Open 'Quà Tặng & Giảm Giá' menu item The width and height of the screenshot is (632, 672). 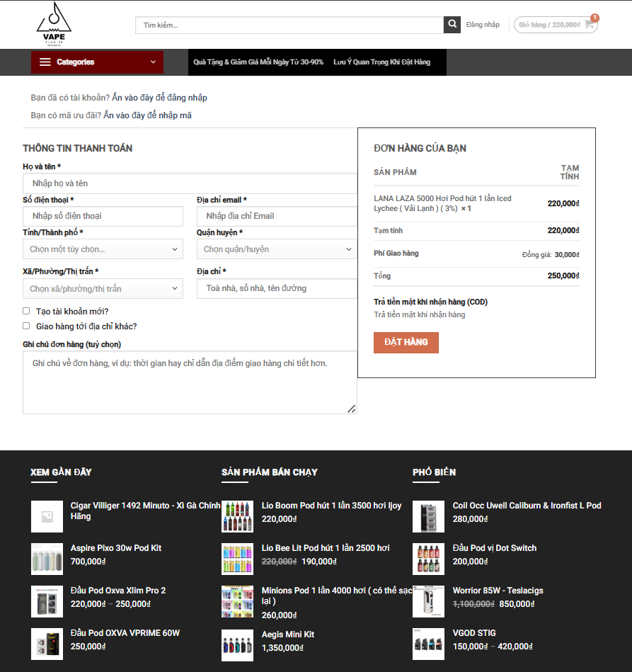(x=258, y=62)
